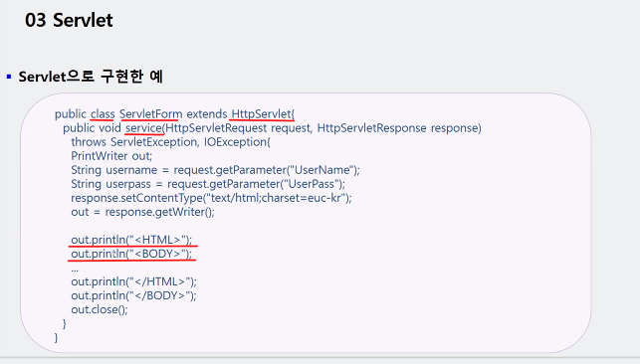Viewport: 640px width, 364px height.
Task: Click the slide title "03 Servlet"
Action: click(69, 20)
